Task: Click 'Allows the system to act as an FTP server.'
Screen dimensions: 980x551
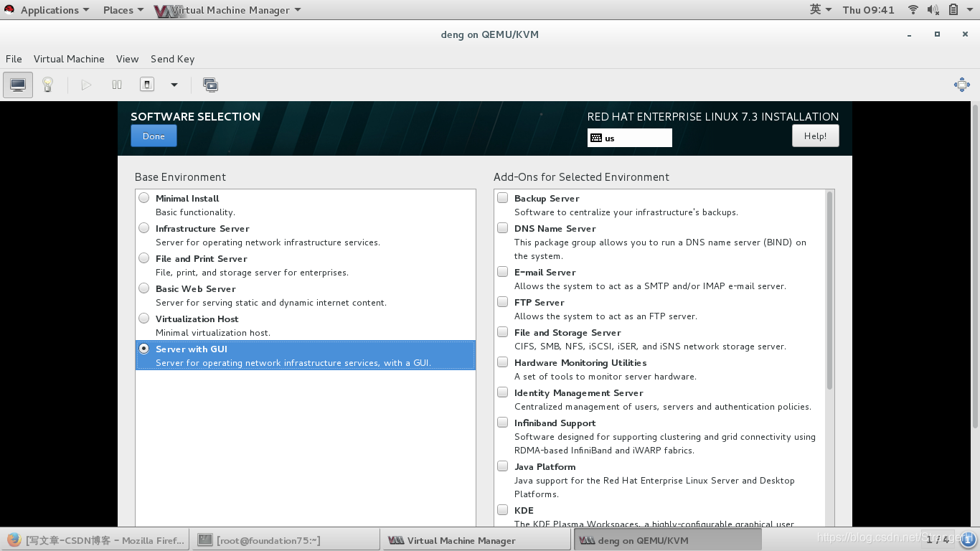Action: pos(606,316)
